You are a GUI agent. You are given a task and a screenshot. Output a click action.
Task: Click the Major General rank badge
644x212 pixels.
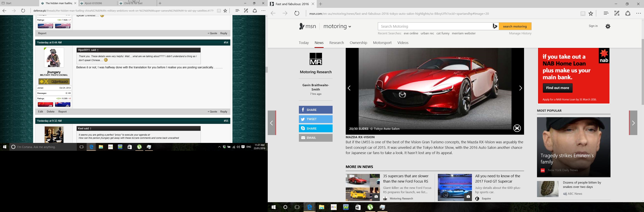point(54,81)
